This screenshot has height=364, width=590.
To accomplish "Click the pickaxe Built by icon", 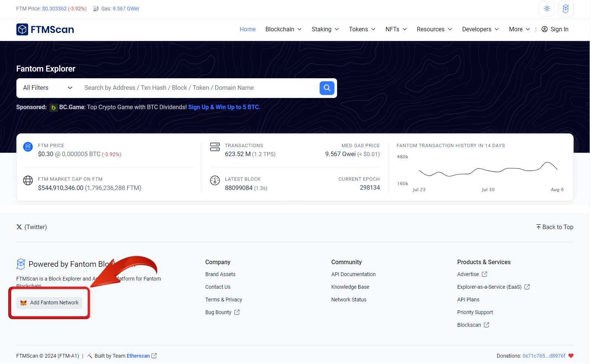I will tap(90, 356).
